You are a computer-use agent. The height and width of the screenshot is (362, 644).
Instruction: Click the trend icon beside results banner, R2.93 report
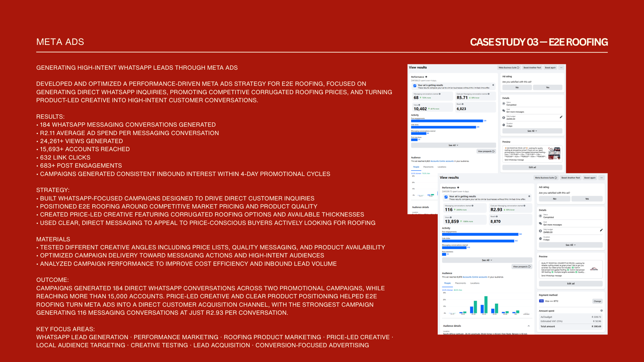tap(446, 197)
